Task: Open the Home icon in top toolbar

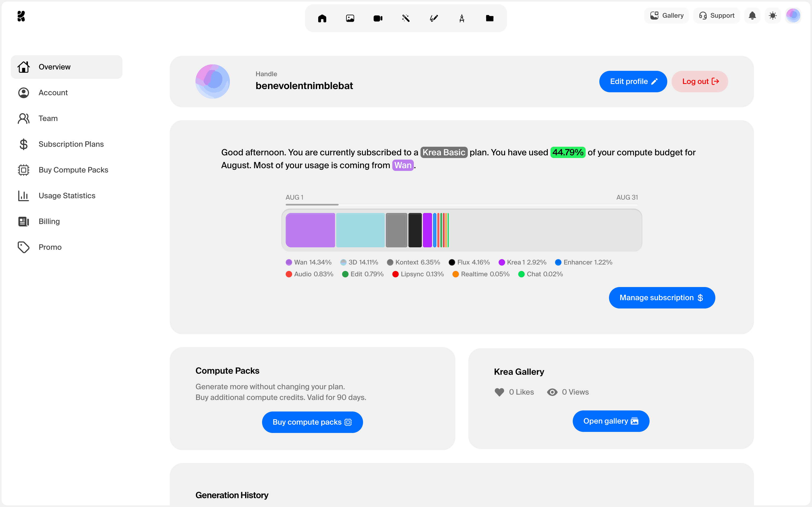Action: [322, 19]
